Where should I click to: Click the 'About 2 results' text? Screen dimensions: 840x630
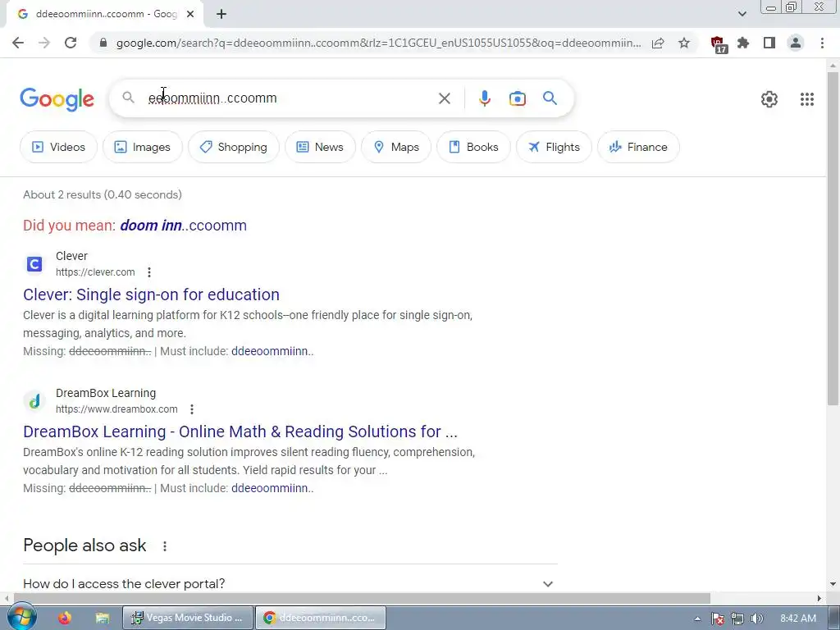tap(103, 194)
